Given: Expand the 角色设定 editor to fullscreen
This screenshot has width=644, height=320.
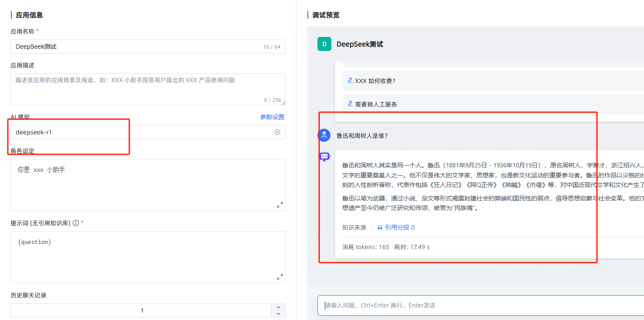Looking at the screenshot, I should click(280, 205).
